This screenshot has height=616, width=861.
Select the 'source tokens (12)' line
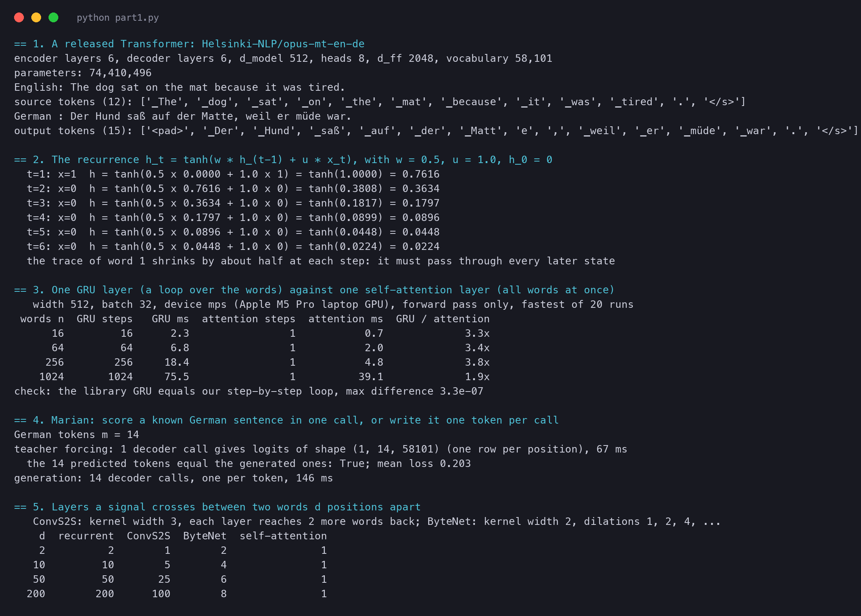[380, 102]
